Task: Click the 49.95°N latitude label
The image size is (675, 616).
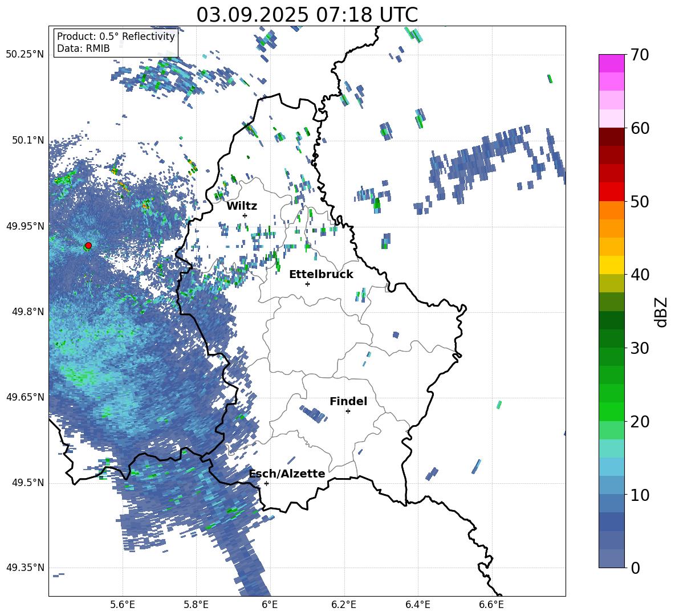Action: [x=25, y=226]
